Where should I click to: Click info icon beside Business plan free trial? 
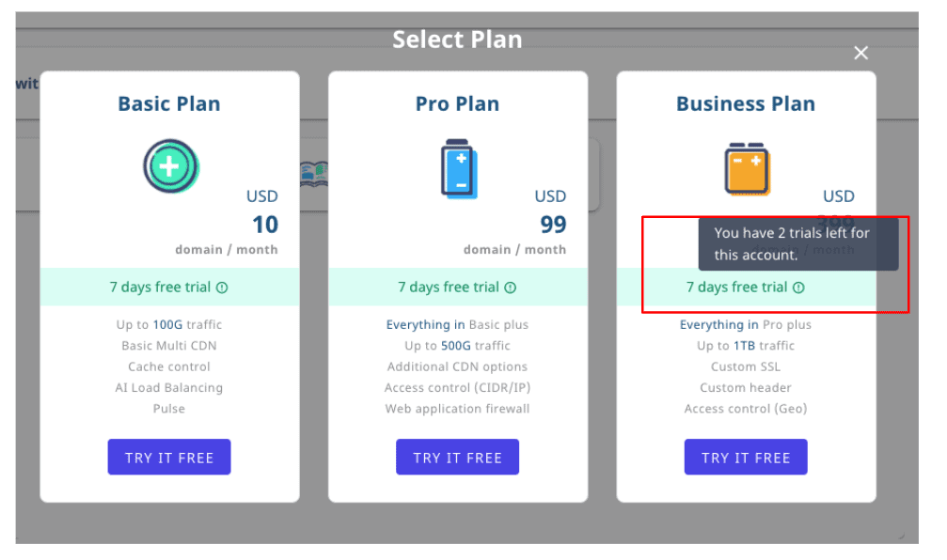pos(798,288)
